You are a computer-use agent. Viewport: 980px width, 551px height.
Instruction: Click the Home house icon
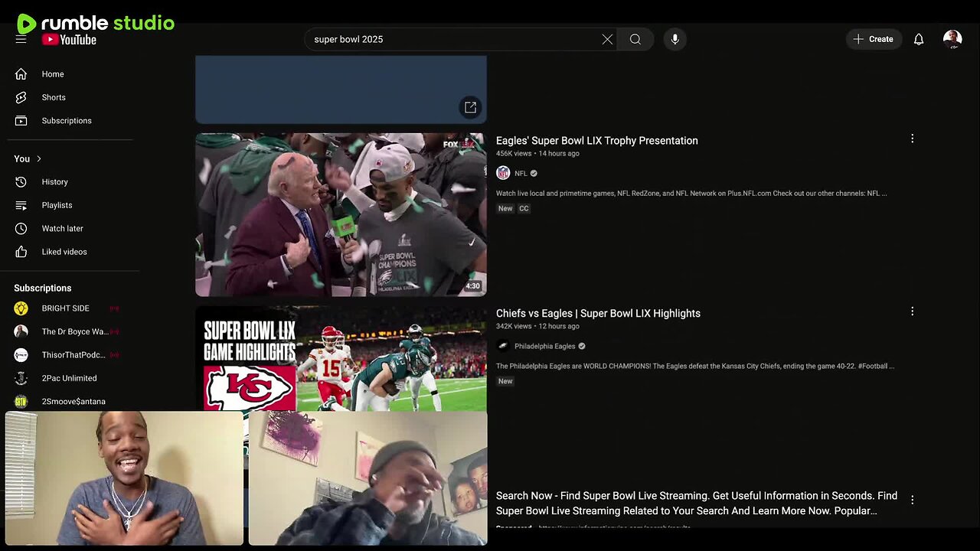[21, 74]
